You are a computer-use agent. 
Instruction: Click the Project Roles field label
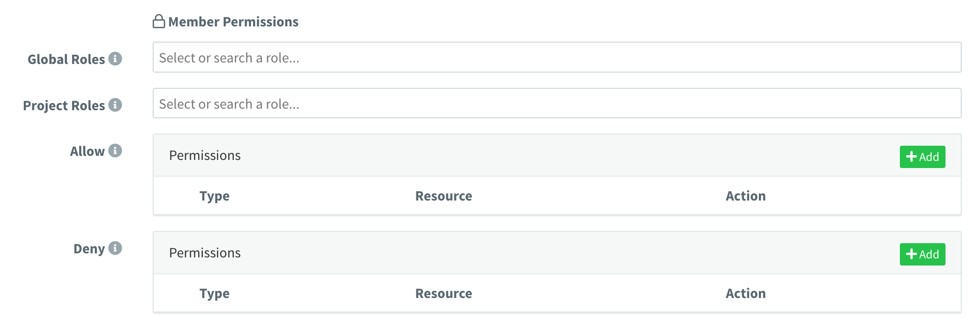click(64, 106)
